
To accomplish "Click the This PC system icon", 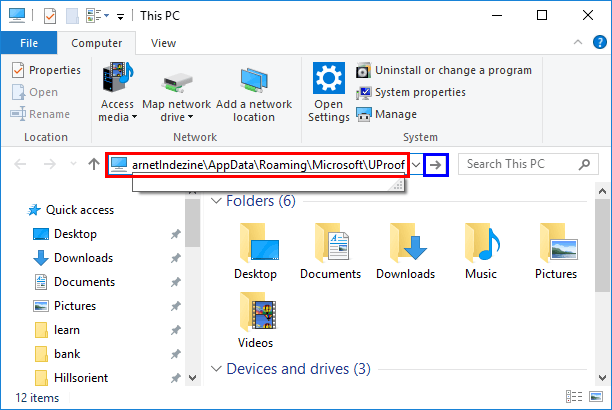I will [17, 16].
